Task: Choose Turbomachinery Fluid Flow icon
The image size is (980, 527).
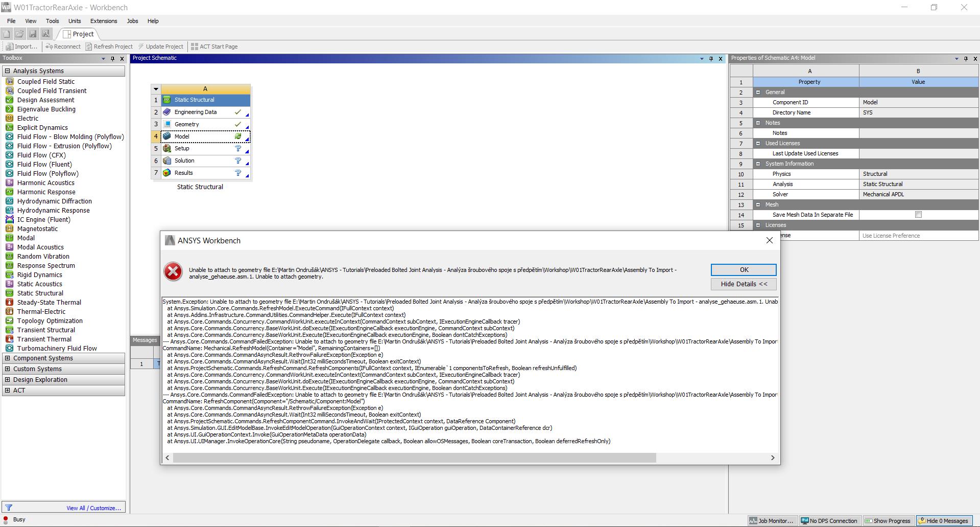Action: (9, 348)
